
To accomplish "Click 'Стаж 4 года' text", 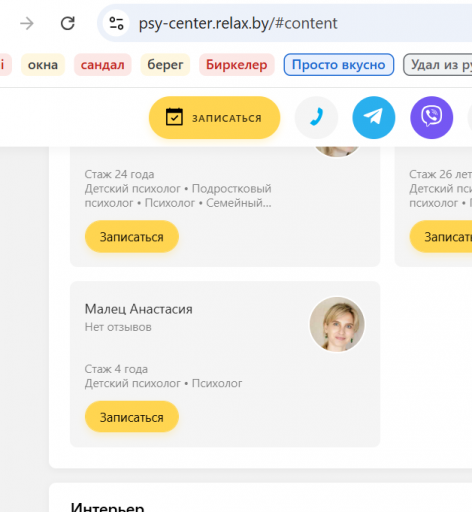I will 116,369.
